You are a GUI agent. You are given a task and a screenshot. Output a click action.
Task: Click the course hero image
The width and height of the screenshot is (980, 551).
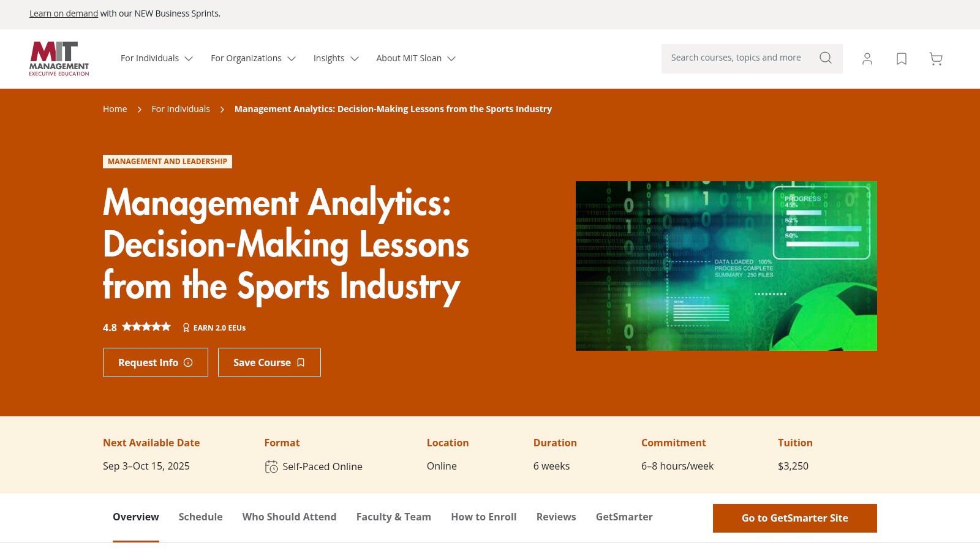coord(726,266)
